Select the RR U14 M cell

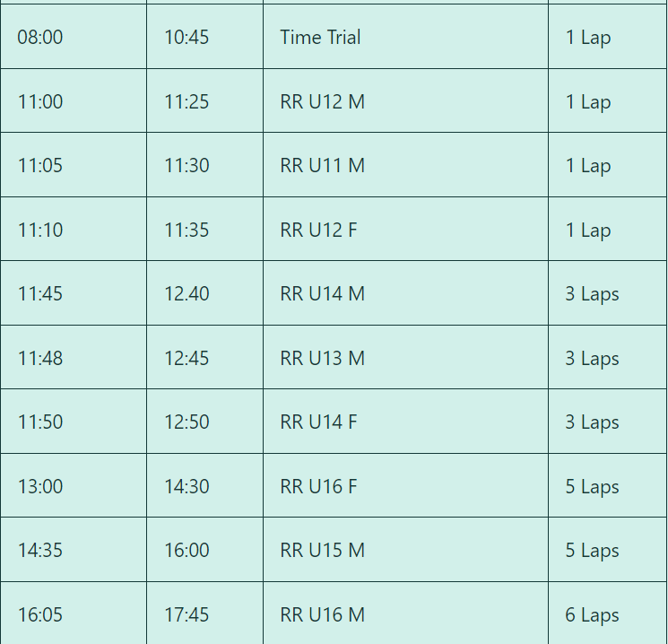(x=405, y=293)
